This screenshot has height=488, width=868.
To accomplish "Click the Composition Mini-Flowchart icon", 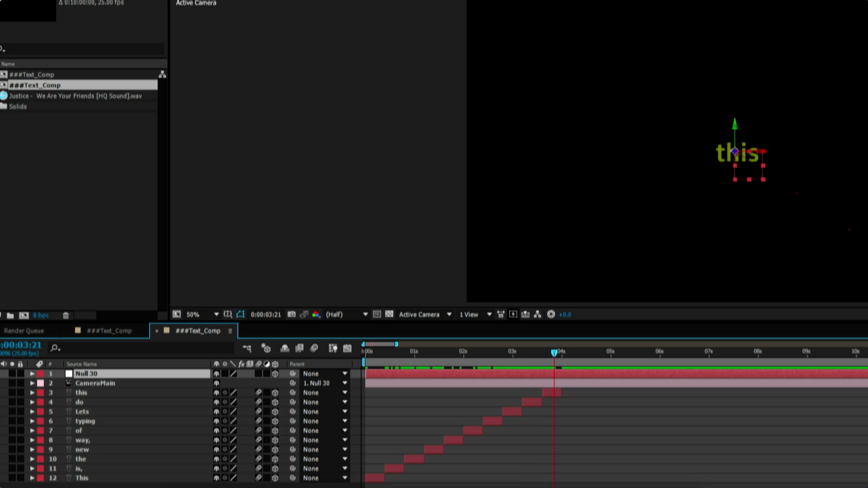I will tap(247, 348).
